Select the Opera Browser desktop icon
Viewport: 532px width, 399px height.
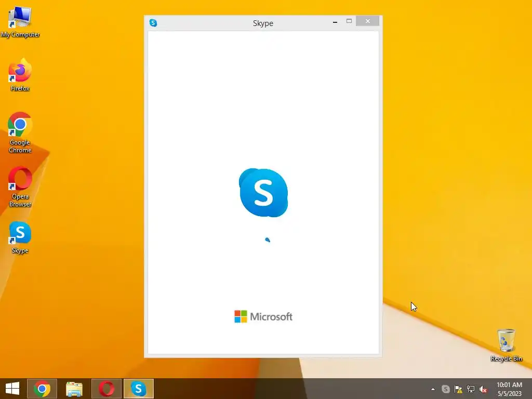20,187
